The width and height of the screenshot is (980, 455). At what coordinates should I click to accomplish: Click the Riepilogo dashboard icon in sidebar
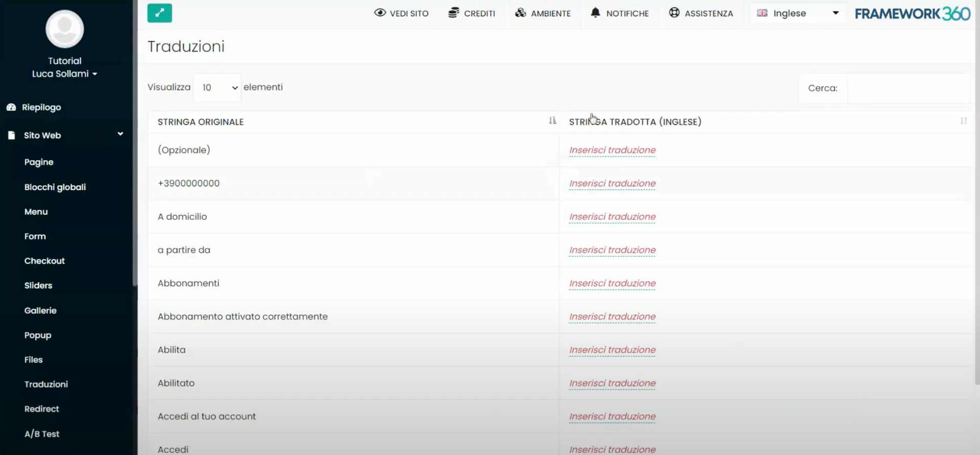point(11,107)
